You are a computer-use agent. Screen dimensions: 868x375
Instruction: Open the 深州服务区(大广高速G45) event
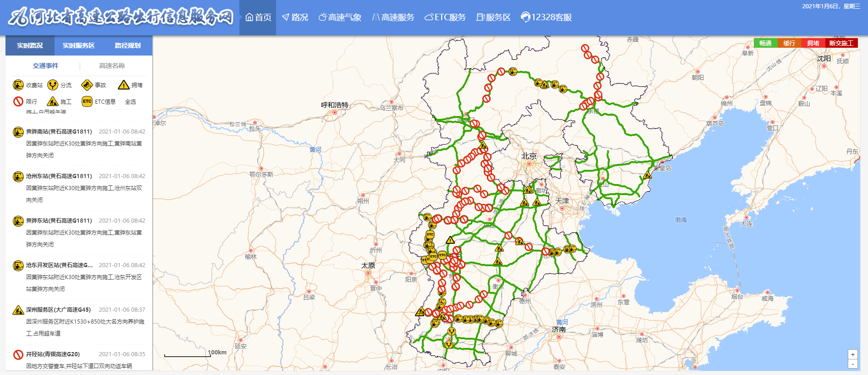(x=58, y=310)
